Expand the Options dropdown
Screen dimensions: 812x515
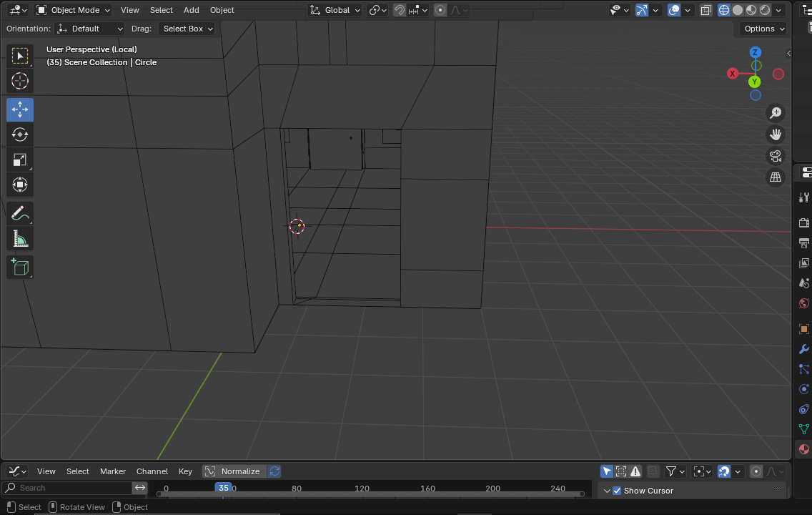[764, 29]
